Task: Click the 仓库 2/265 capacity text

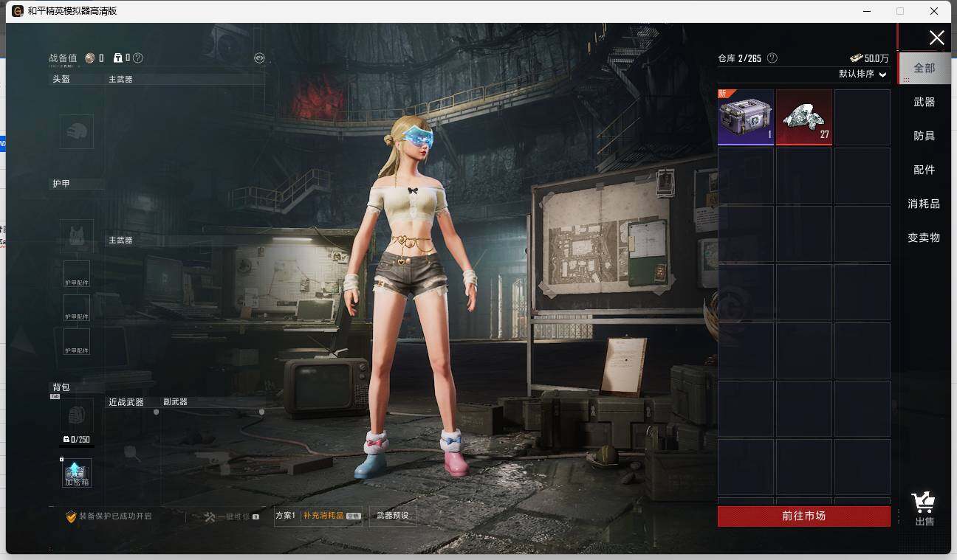Action: tap(739, 58)
